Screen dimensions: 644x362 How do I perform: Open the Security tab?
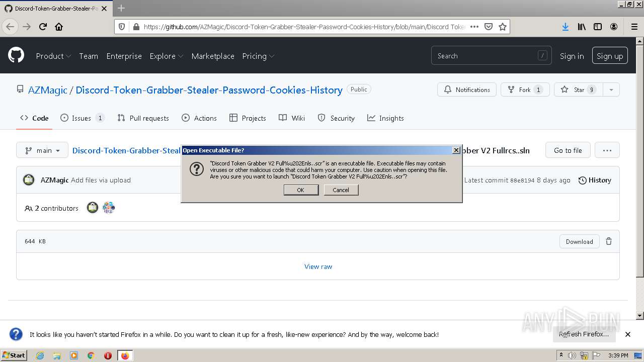pos(336,118)
